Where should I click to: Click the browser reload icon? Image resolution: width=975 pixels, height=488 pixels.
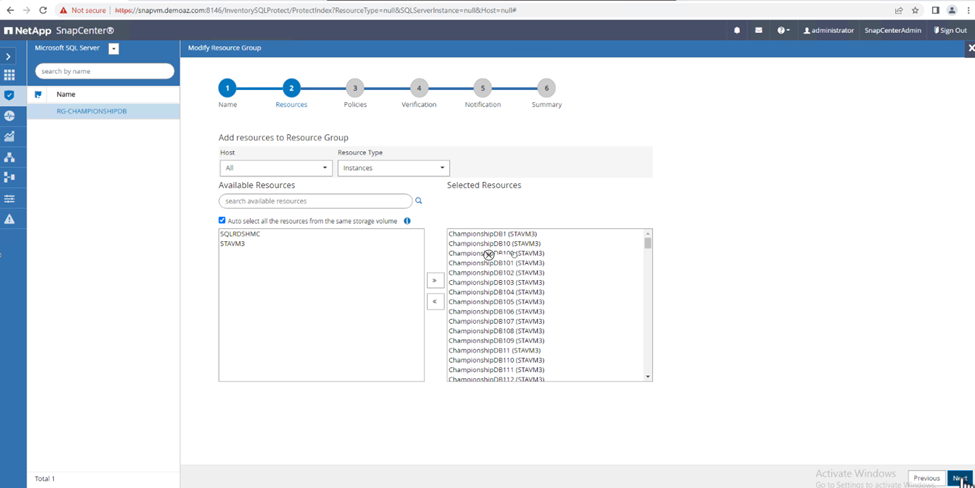pyautogui.click(x=43, y=10)
